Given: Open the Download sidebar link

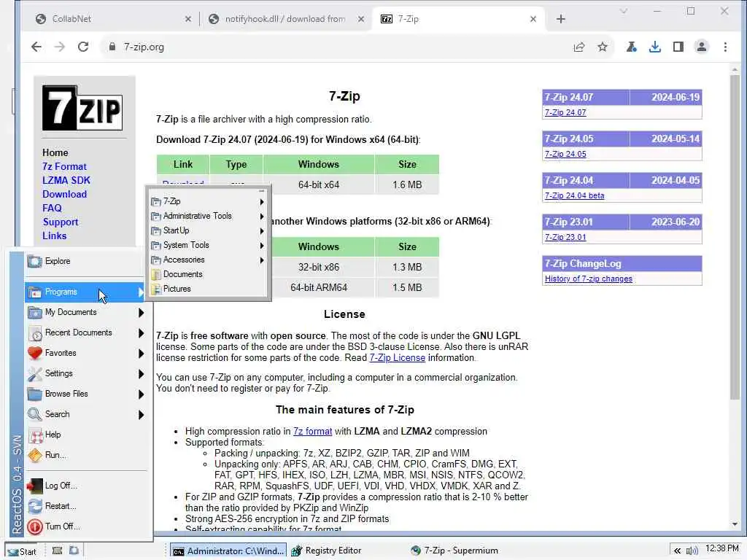Looking at the screenshot, I should click(64, 194).
